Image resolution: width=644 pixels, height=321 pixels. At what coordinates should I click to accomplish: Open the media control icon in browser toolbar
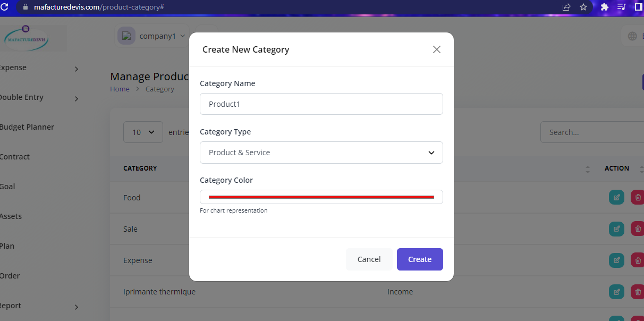pyautogui.click(x=622, y=7)
